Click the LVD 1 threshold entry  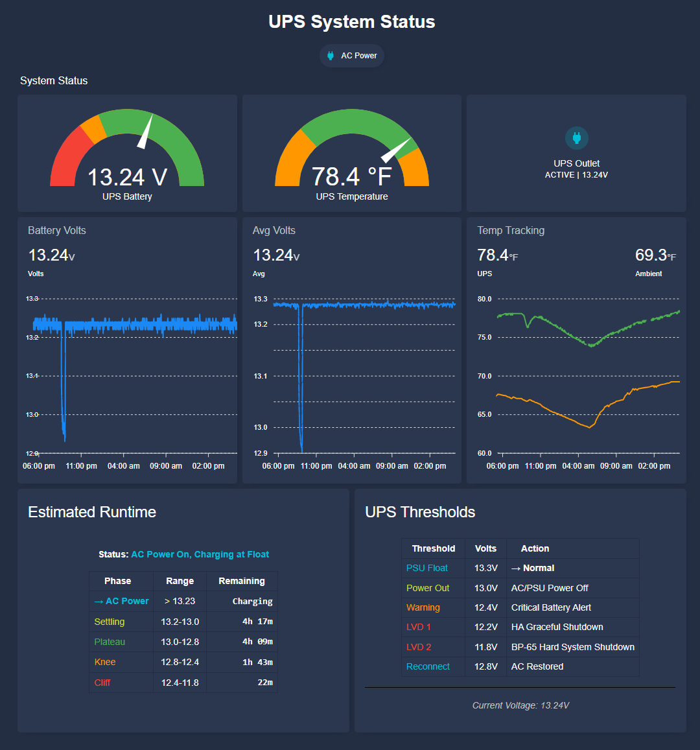coord(419,627)
